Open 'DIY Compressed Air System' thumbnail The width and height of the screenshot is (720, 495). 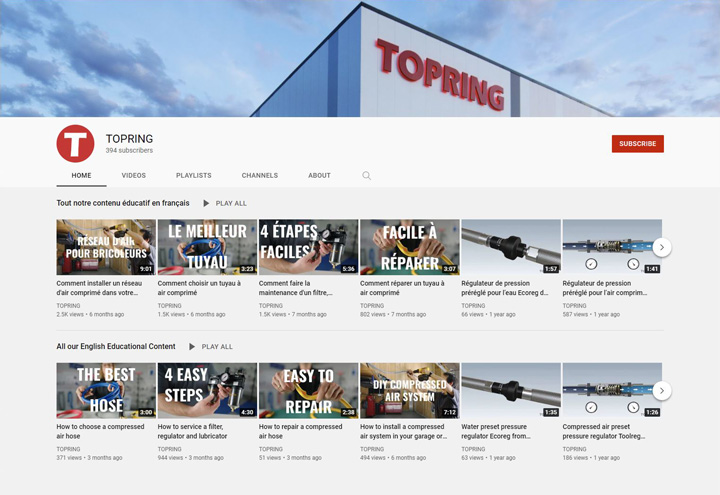coord(410,391)
